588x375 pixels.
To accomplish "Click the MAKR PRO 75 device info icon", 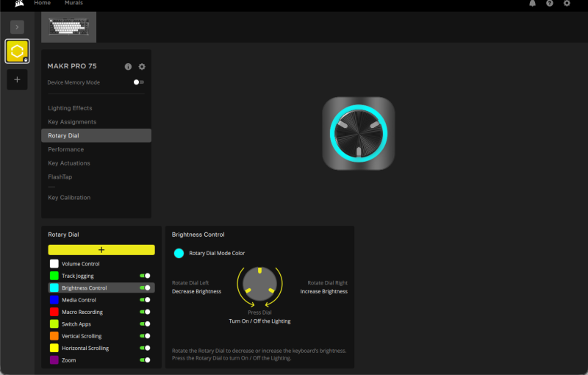I will (129, 67).
